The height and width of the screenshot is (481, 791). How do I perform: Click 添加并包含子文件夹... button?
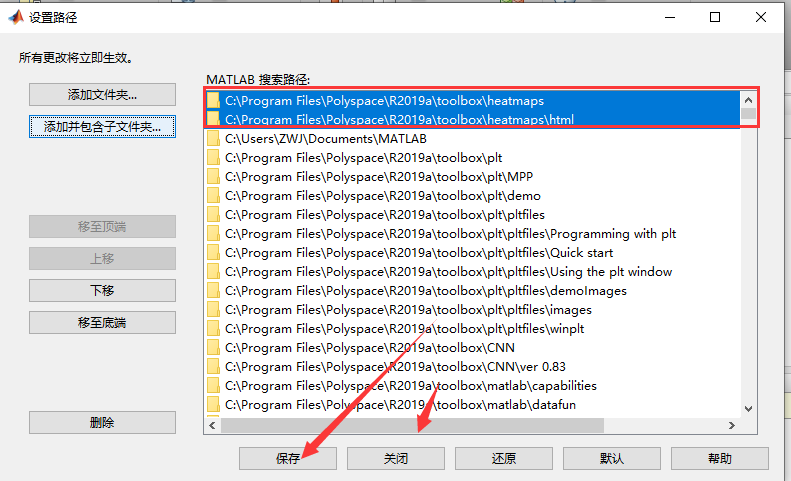102,126
